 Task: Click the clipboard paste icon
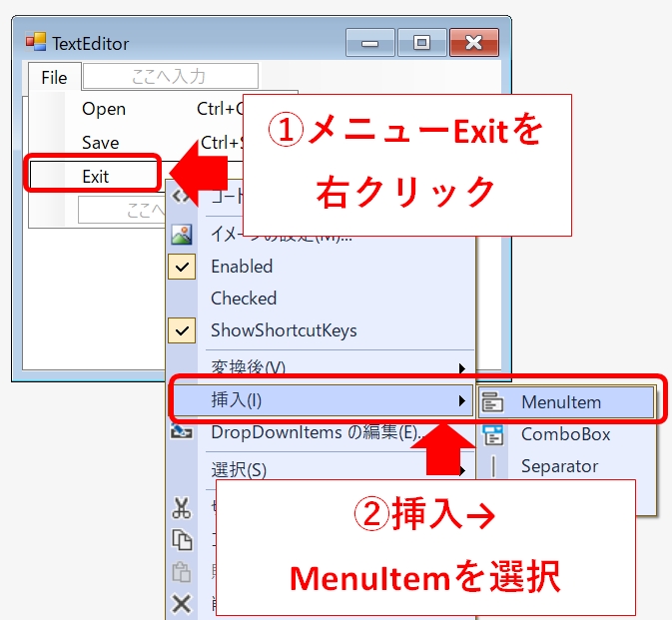[x=182, y=572]
